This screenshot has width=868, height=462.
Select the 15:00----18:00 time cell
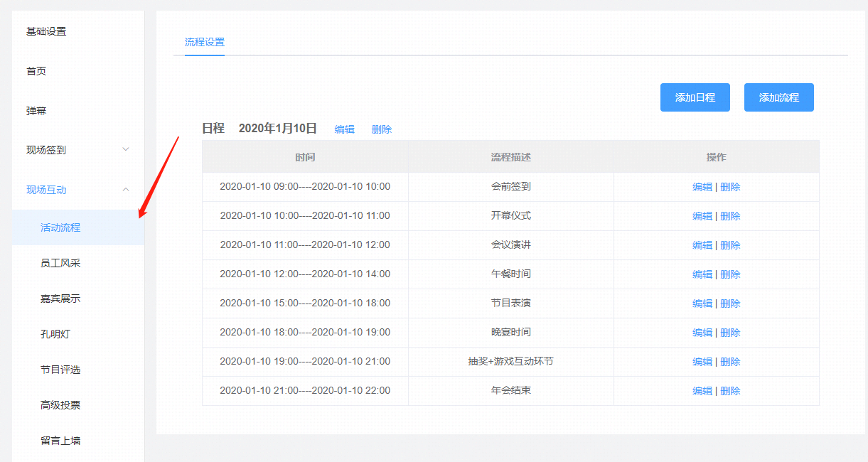[x=305, y=303]
